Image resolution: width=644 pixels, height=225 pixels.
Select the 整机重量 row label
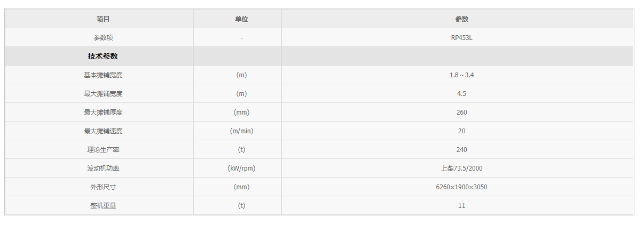(103, 206)
